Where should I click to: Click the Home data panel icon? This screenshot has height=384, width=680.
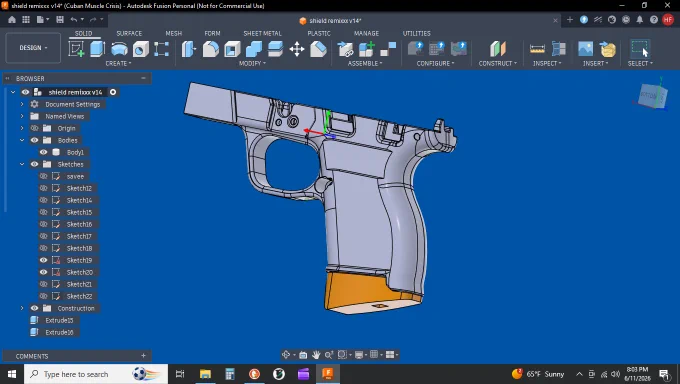tap(12, 20)
